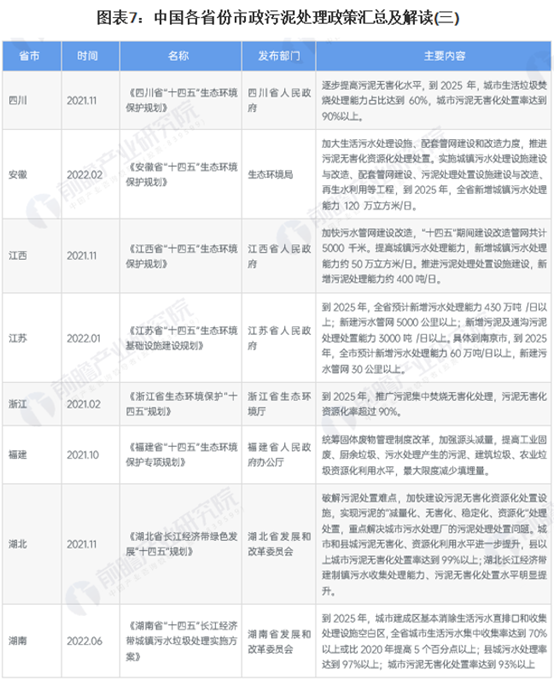Image resolution: width=554 pixels, height=680 pixels.
Task: Click policy name 《安徽省"十四五"生态环境保护规划》
Action: tap(181, 175)
